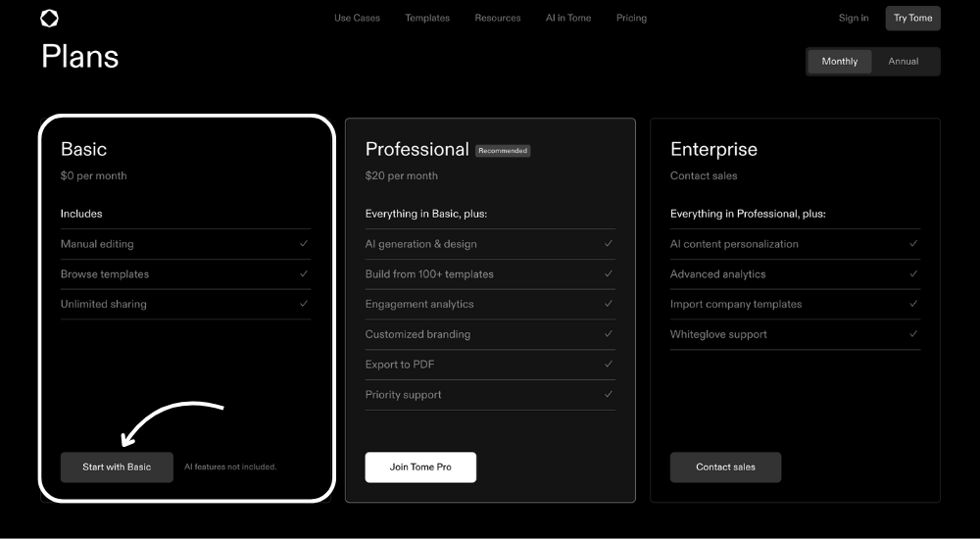980x539 pixels.
Task: Open the Templates nav item
Action: 427,18
